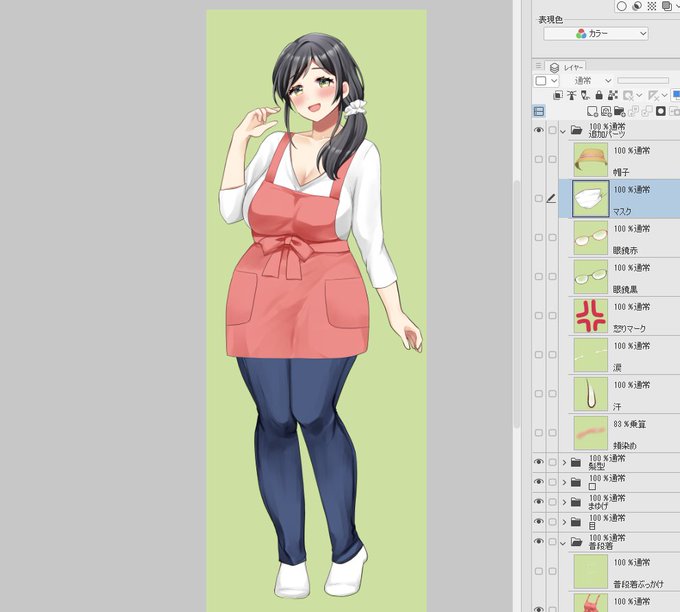The width and height of the screenshot is (680, 612).
Task: Set as reference layer lighthouse icon
Action: point(572,95)
